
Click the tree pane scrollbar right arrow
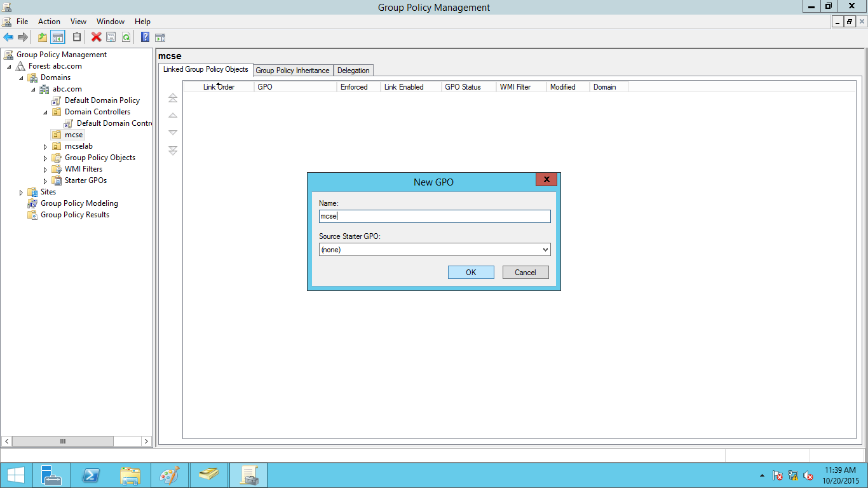coord(147,441)
